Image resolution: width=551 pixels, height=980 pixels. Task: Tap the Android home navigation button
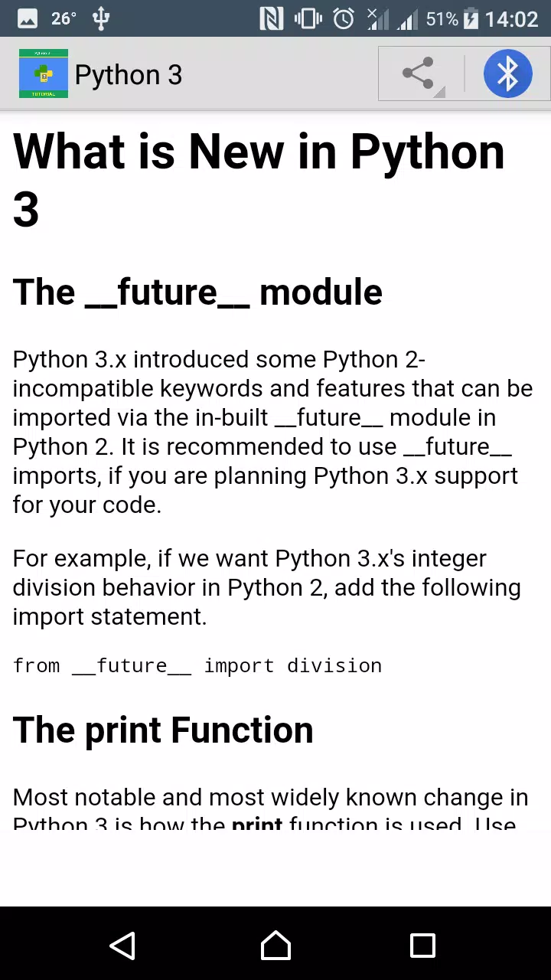coord(275,946)
